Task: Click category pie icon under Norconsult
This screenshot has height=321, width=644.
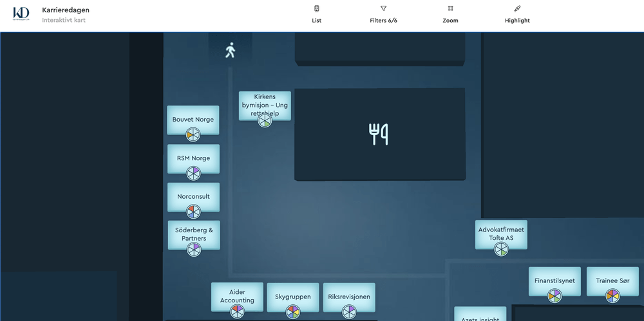Action: pyautogui.click(x=193, y=212)
